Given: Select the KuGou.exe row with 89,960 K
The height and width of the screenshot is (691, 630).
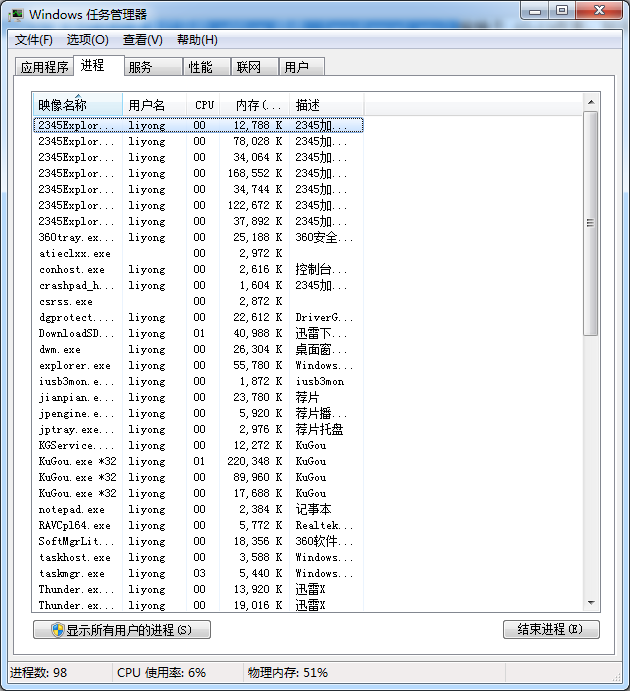Looking at the screenshot, I should tap(198, 477).
